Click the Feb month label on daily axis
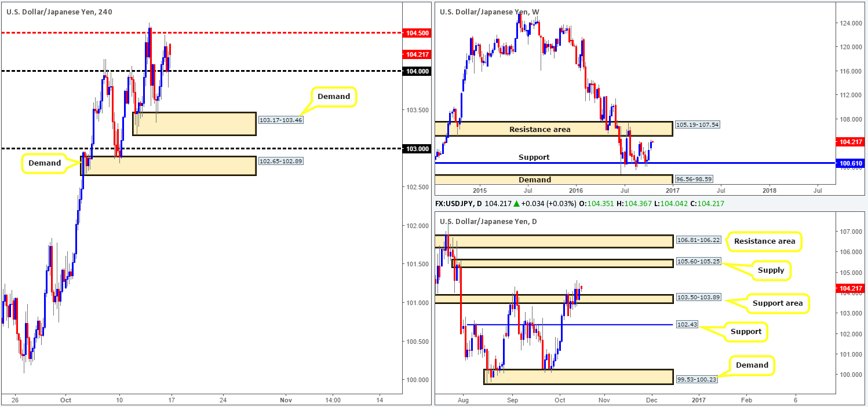Screen dimensions: 868x407 [747, 400]
